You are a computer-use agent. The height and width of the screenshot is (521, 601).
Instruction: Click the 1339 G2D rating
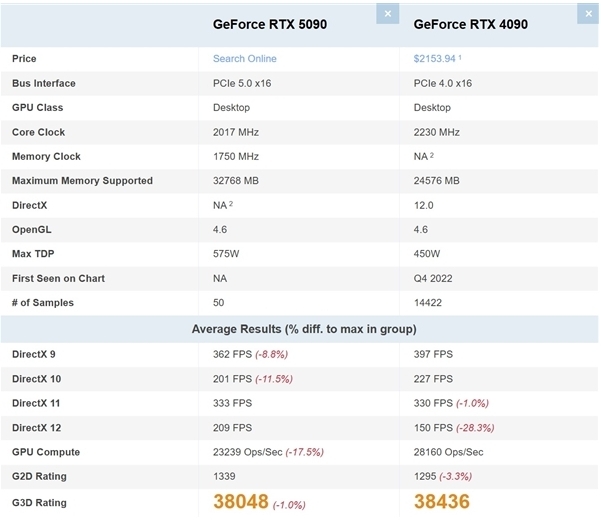coord(224,476)
